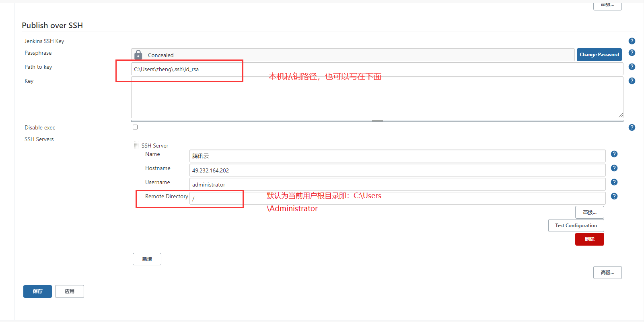The image size is (644, 322).
Task: Save configuration with 保存 button
Action: [37, 291]
